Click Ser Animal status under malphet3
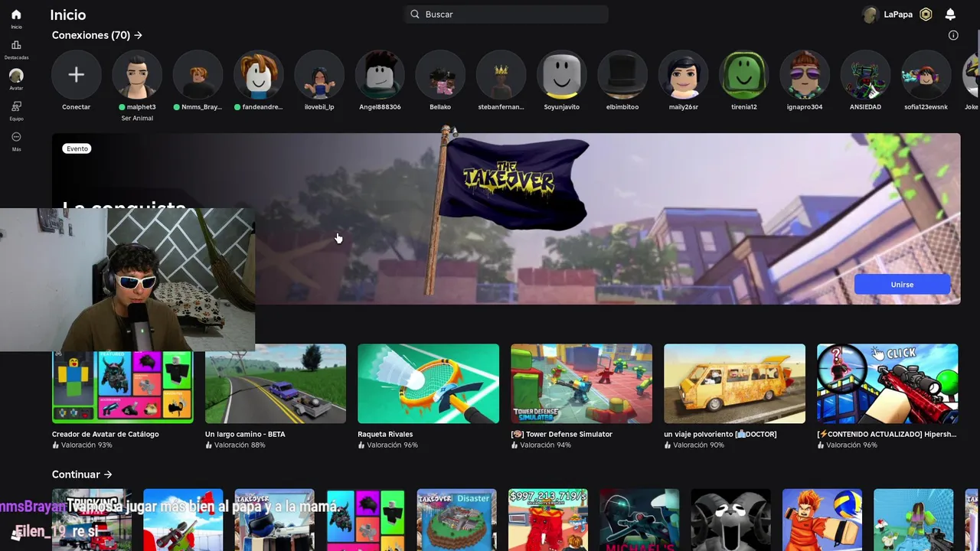This screenshot has width=980, height=551. click(x=137, y=118)
